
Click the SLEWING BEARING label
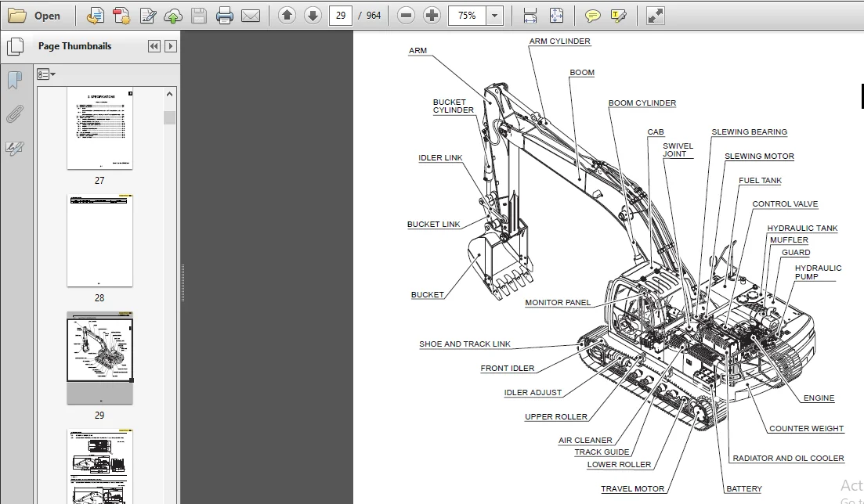tap(750, 132)
